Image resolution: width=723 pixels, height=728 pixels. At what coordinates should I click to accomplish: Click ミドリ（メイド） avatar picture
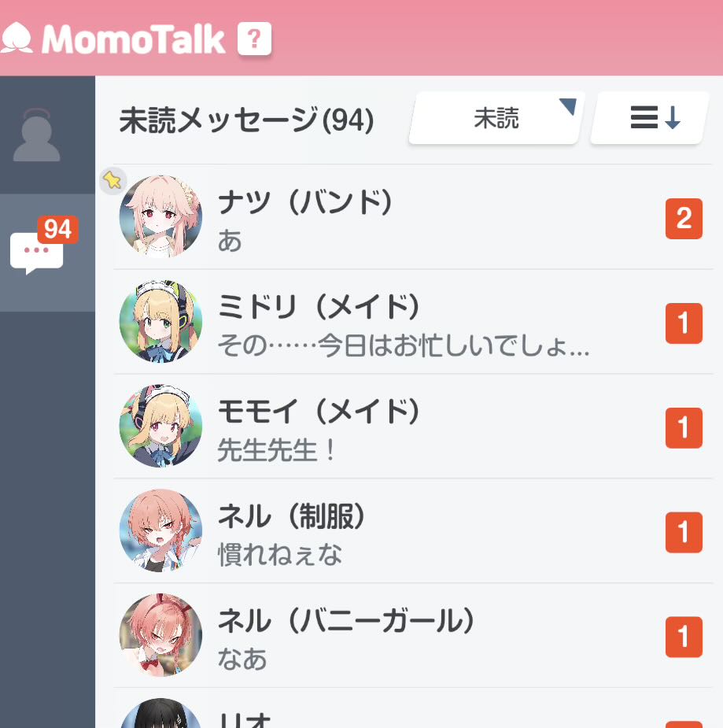click(160, 321)
